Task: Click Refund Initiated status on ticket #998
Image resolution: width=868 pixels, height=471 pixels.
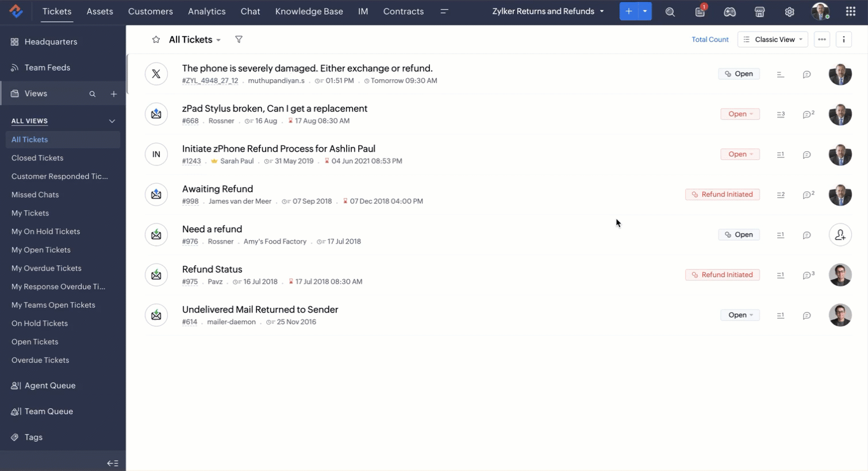Action: (x=723, y=194)
